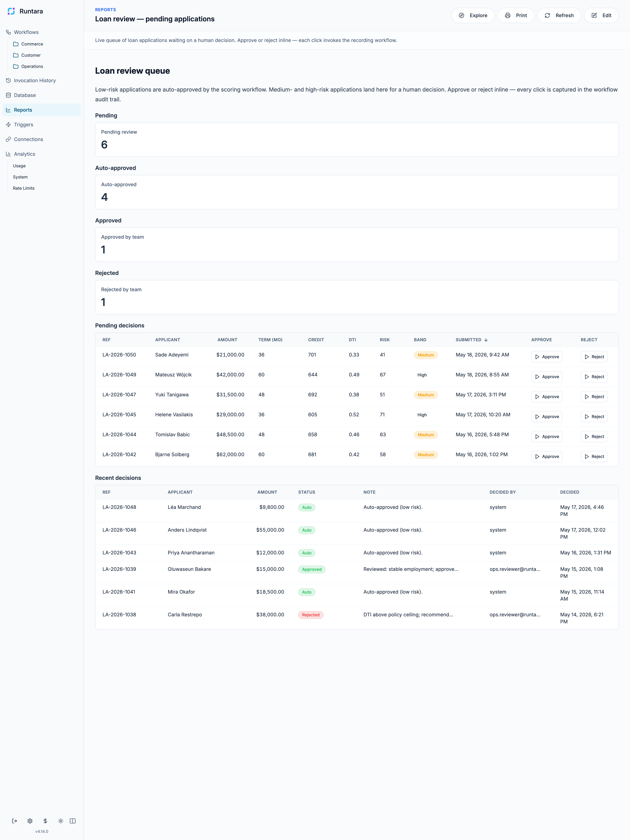The width and height of the screenshot is (630, 840).
Task: Click the truncated note for LA-2026-1038
Action: [x=408, y=615]
